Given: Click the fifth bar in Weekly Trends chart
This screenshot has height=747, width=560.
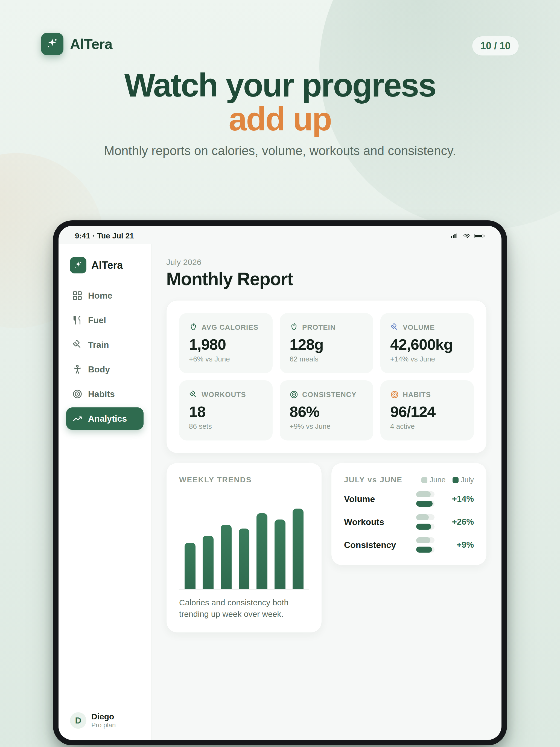Looking at the screenshot, I should point(262,551).
